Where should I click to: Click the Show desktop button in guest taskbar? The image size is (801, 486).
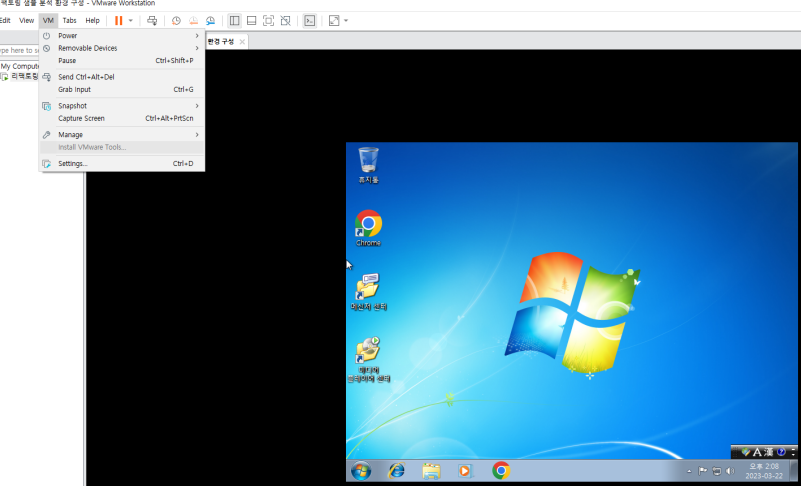(793, 471)
